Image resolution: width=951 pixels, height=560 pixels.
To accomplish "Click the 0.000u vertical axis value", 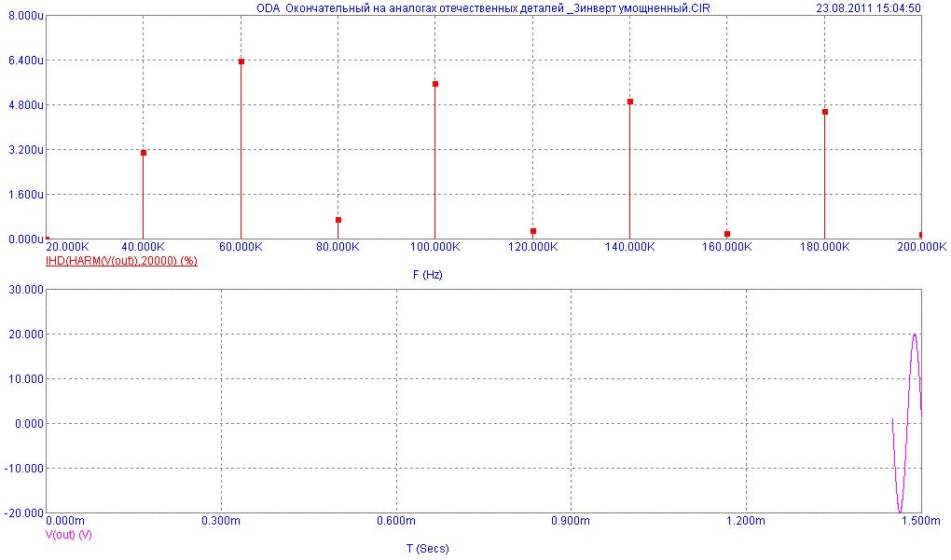I will (26, 239).
